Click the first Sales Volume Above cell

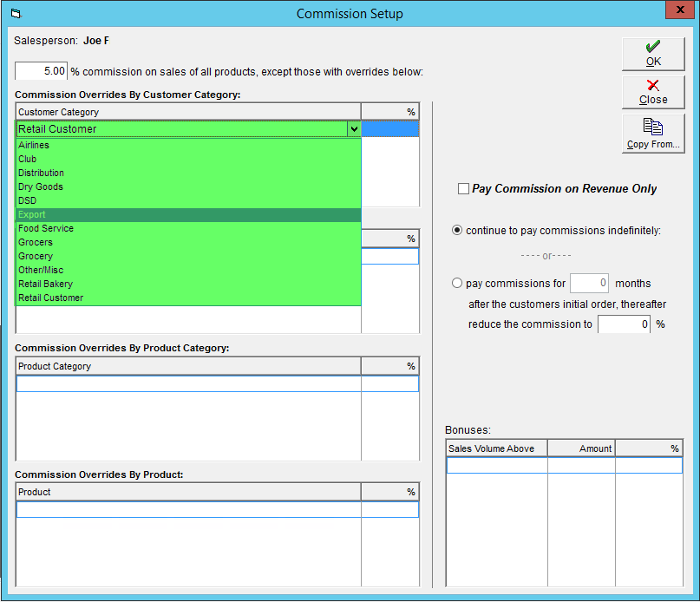click(x=497, y=465)
